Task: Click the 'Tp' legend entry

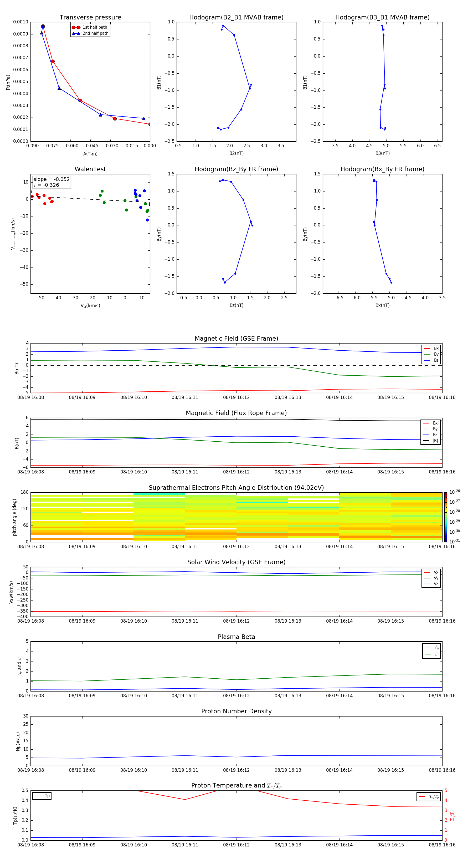Action: pyautogui.click(x=42, y=796)
